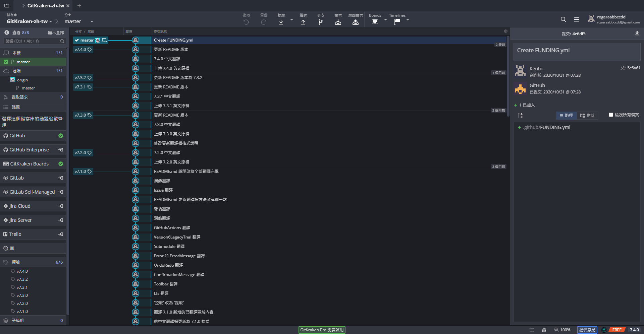Viewport: 644px width, 334px height.
Task: Click the commit message box Create FUNDING.yml
Action: click(577, 52)
